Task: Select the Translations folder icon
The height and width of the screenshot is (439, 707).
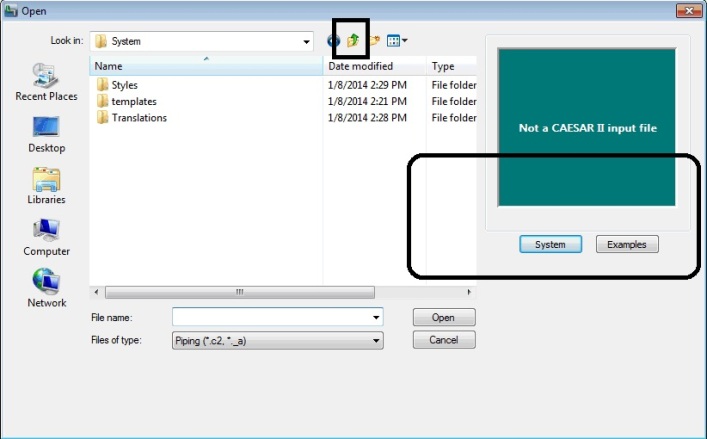Action: point(102,117)
